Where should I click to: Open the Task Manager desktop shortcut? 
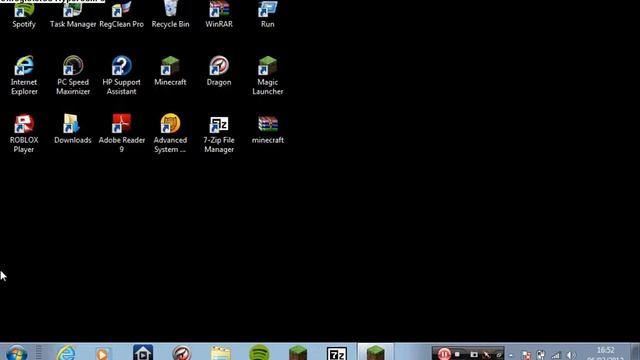pyautogui.click(x=73, y=14)
